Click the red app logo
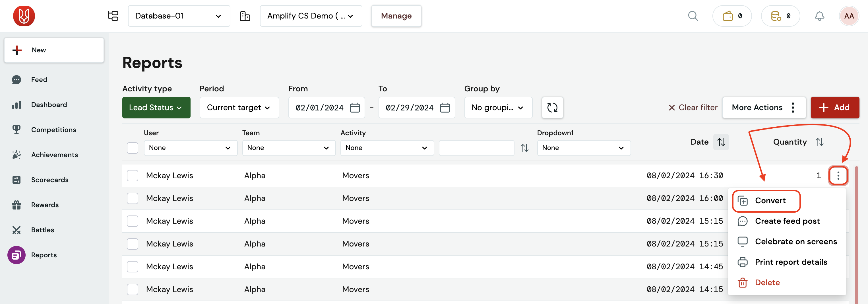The width and height of the screenshot is (868, 304). (24, 16)
